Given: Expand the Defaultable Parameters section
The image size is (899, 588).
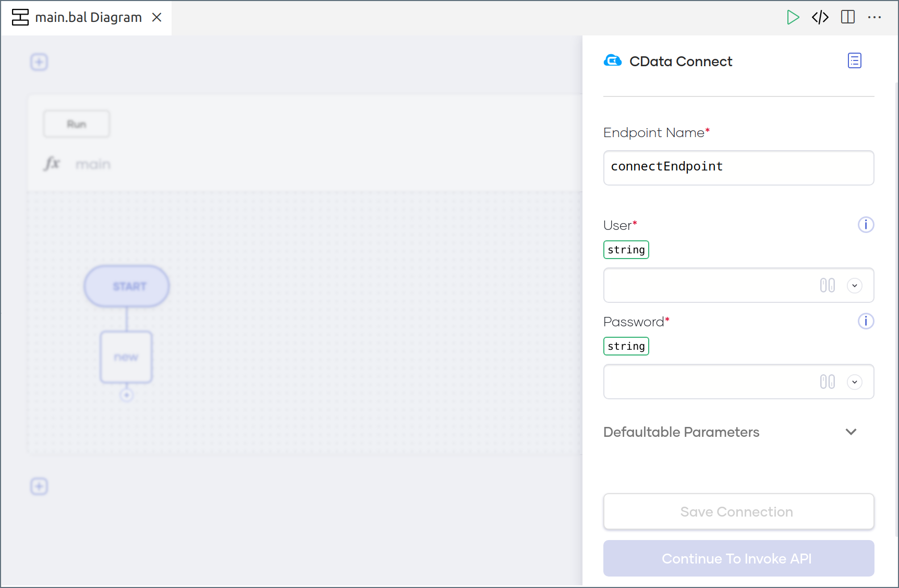Looking at the screenshot, I should [x=851, y=432].
